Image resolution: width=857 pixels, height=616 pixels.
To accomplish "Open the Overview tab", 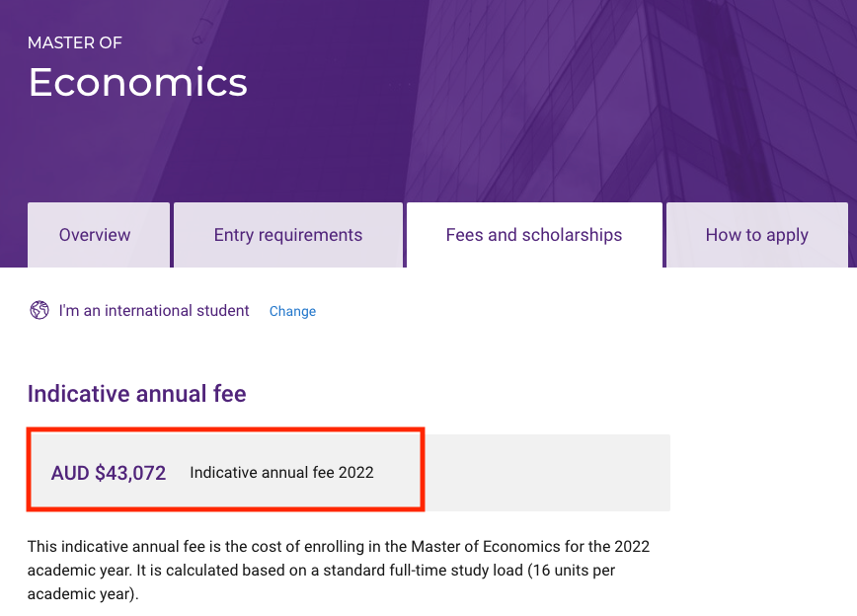I will (x=95, y=235).
